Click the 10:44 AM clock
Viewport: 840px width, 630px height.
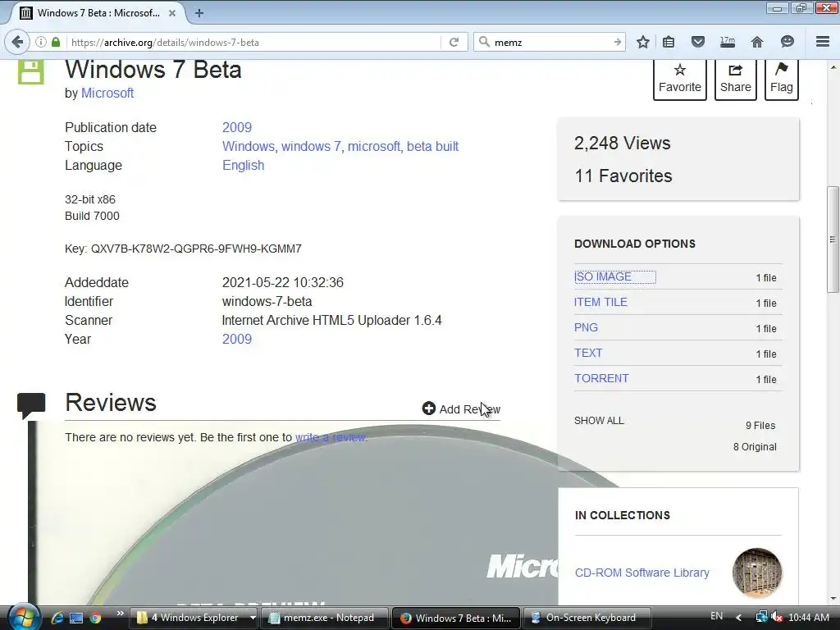tap(809, 617)
